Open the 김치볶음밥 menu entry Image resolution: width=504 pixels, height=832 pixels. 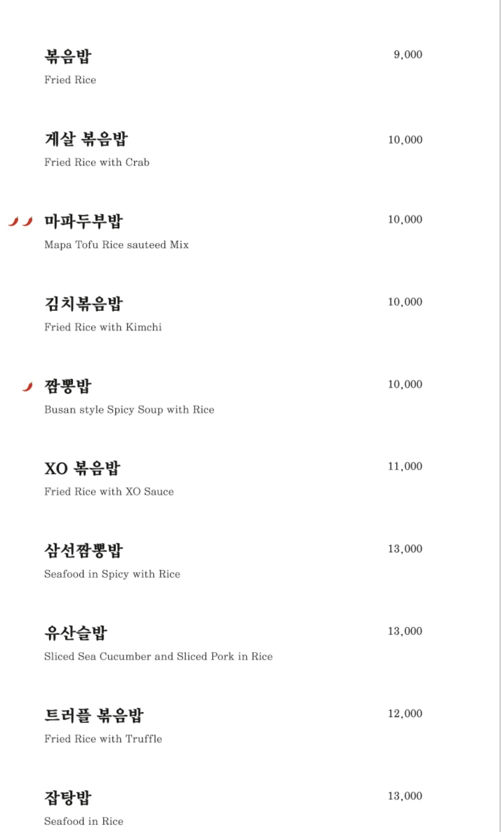(x=84, y=304)
